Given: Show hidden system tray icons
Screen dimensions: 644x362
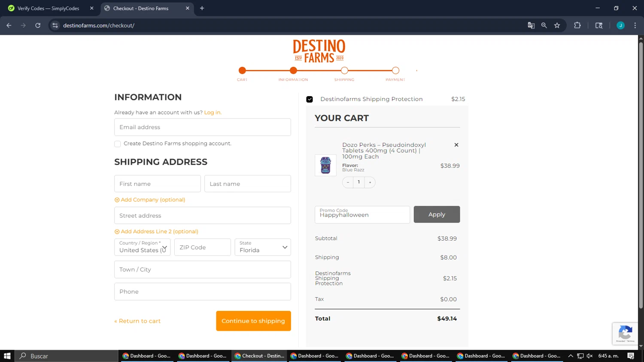Looking at the screenshot, I should pyautogui.click(x=571, y=356).
